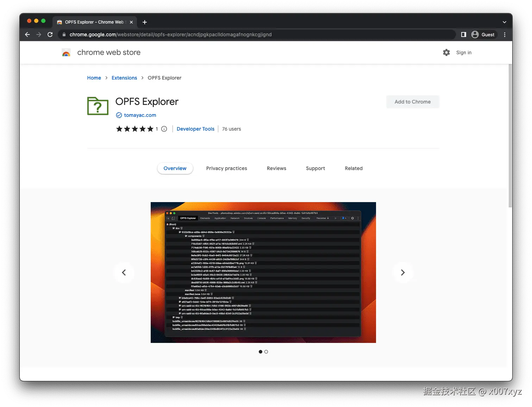Click the DevTools screenshot preview
Viewport: 532px width, 407px height.
[263, 273]
